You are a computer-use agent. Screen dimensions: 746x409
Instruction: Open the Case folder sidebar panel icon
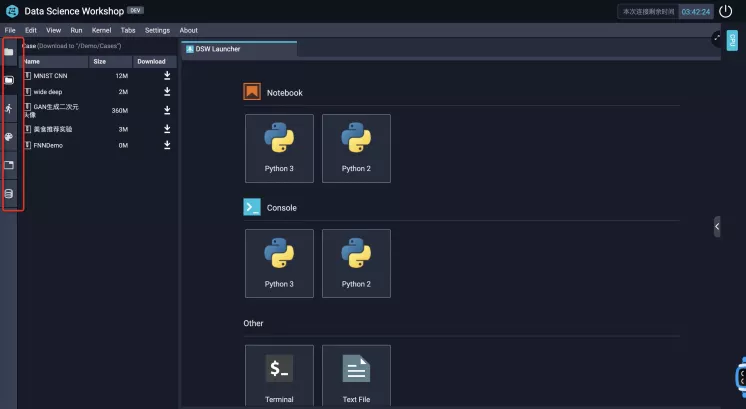pyautogui.click(x=9, y=80)
